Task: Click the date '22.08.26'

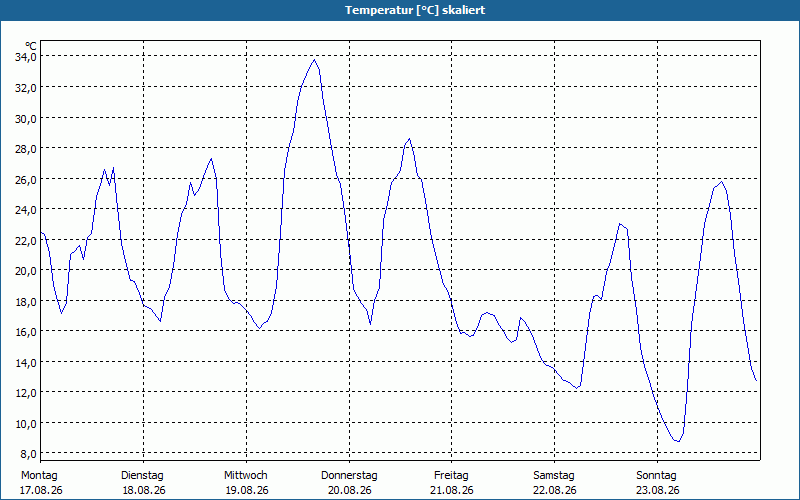Action: point(555,490)
